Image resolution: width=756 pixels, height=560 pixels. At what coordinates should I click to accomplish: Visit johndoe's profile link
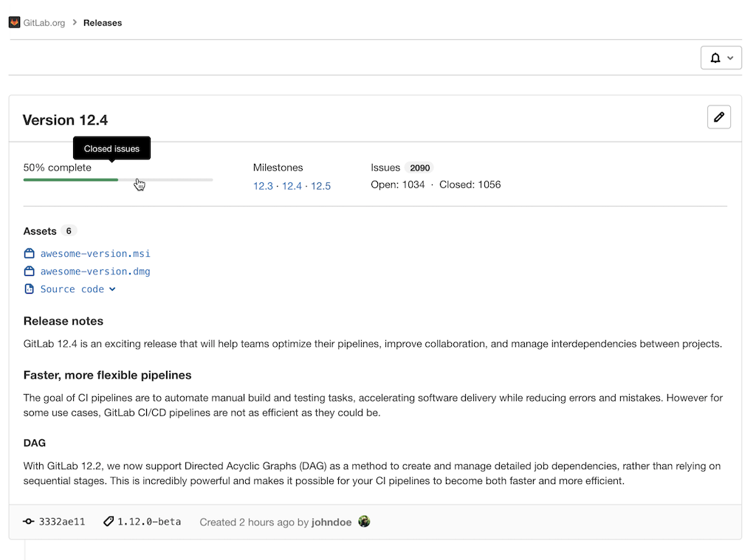[x=331, y=522]
